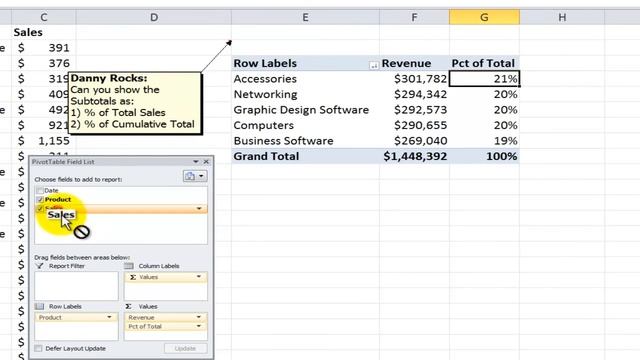Click the Update button
The height and width of the screenshot is (360, 640).
(x=185, y=349)
